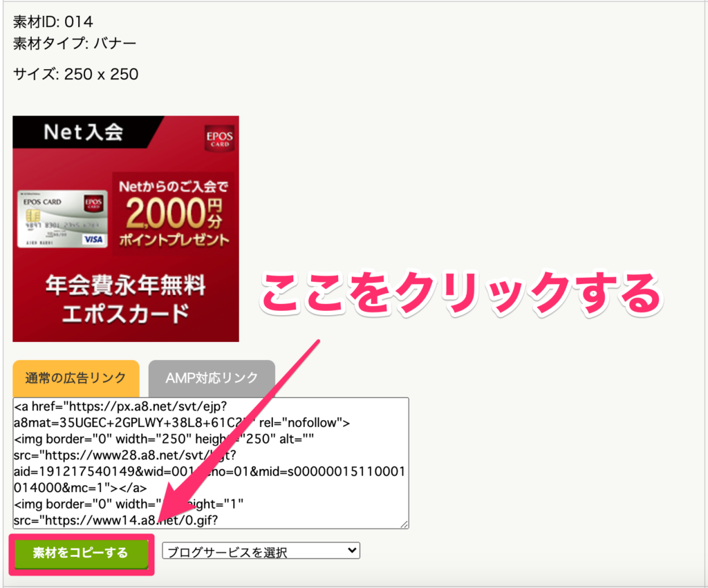708x588 pixels.
Task: Click the textarea resize handle corner
Action: [404, 524]
